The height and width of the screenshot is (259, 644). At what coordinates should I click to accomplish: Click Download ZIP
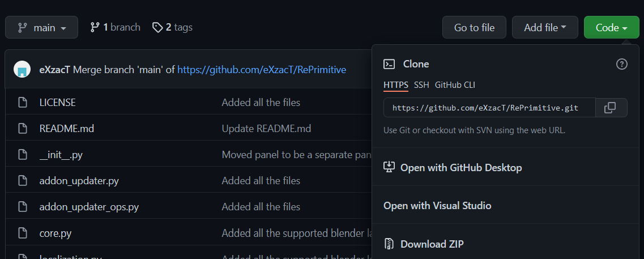point(432,244)
